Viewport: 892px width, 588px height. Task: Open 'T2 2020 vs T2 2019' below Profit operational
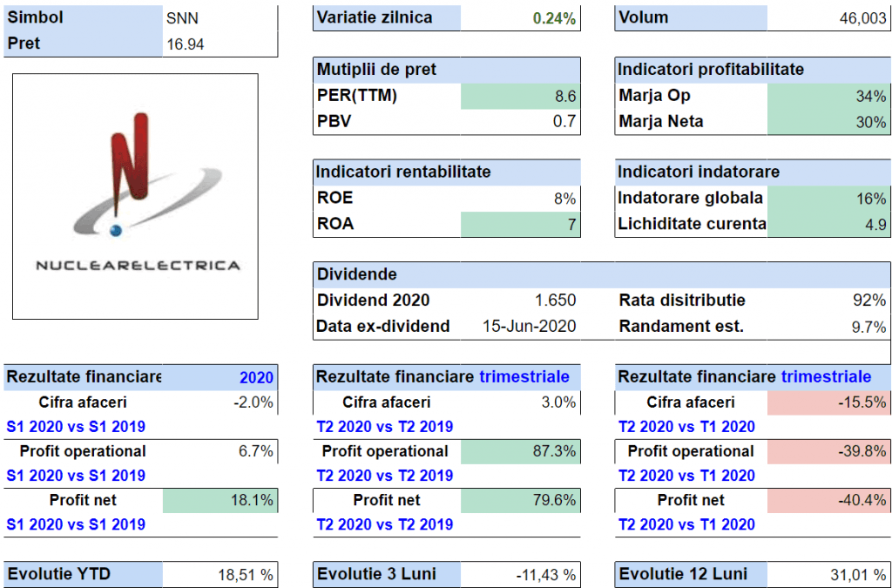(384, 476)
